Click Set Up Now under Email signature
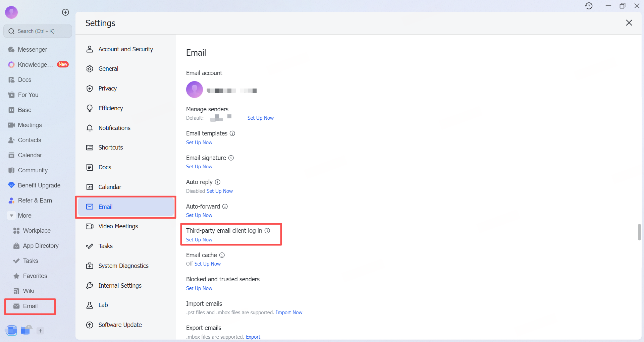The height and width of the screenshot is (342, 644). coord(199,167)
